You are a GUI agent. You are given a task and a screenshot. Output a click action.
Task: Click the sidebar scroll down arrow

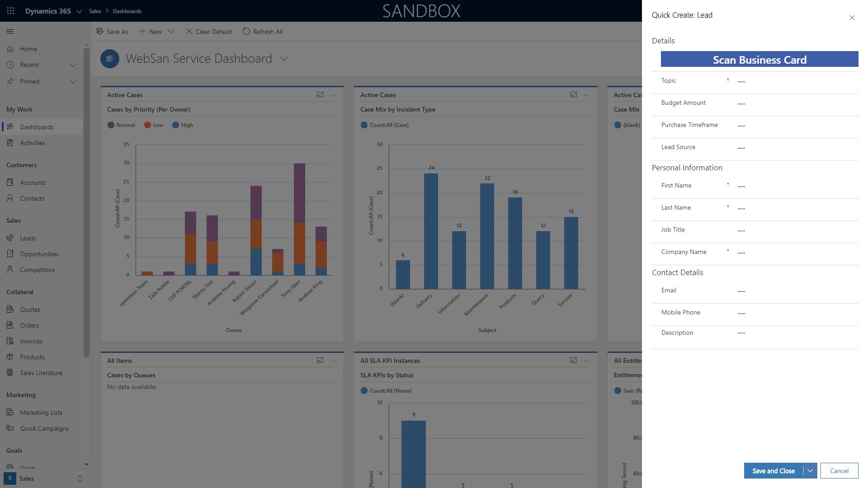86,465
